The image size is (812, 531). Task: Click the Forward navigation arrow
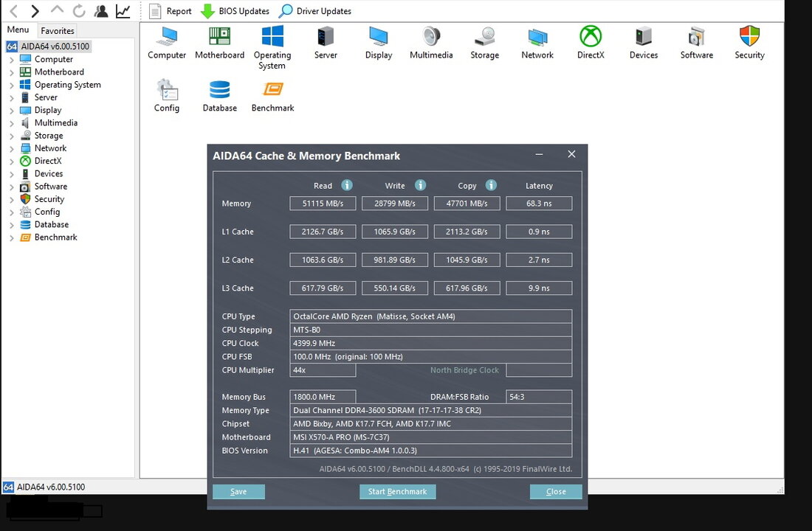35,11
